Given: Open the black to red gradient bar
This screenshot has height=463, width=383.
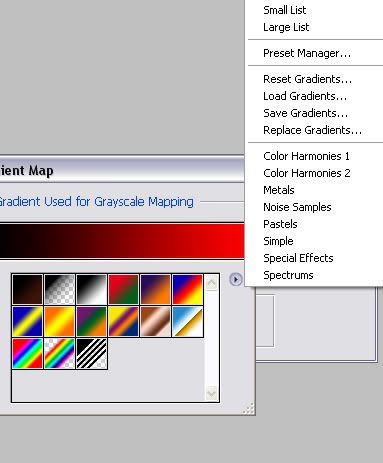Looking at the screenshot, I should click(122, 241).
